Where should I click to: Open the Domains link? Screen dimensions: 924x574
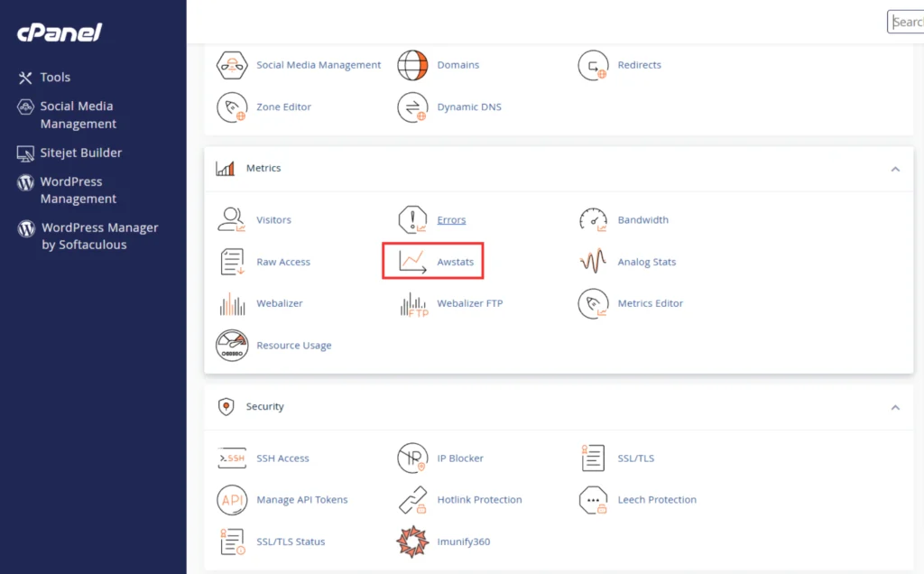[x=457, y=65]
